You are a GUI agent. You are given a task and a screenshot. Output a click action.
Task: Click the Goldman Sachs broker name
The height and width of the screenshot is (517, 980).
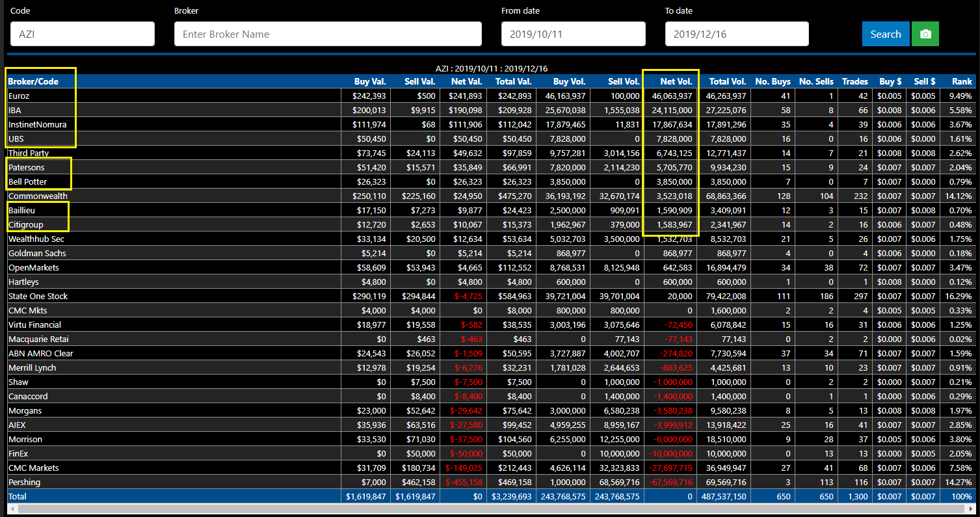[x=37, y=253]
